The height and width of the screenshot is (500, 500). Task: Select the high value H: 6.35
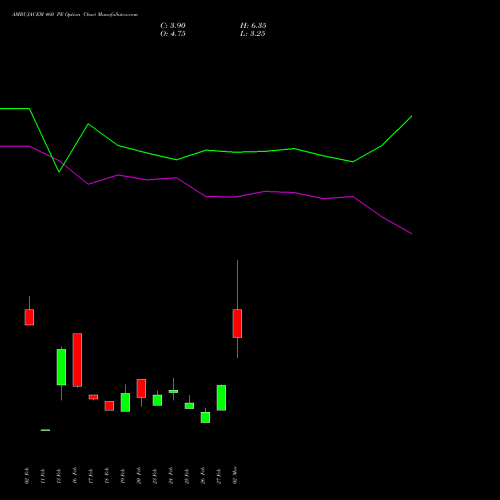point(253,26)
